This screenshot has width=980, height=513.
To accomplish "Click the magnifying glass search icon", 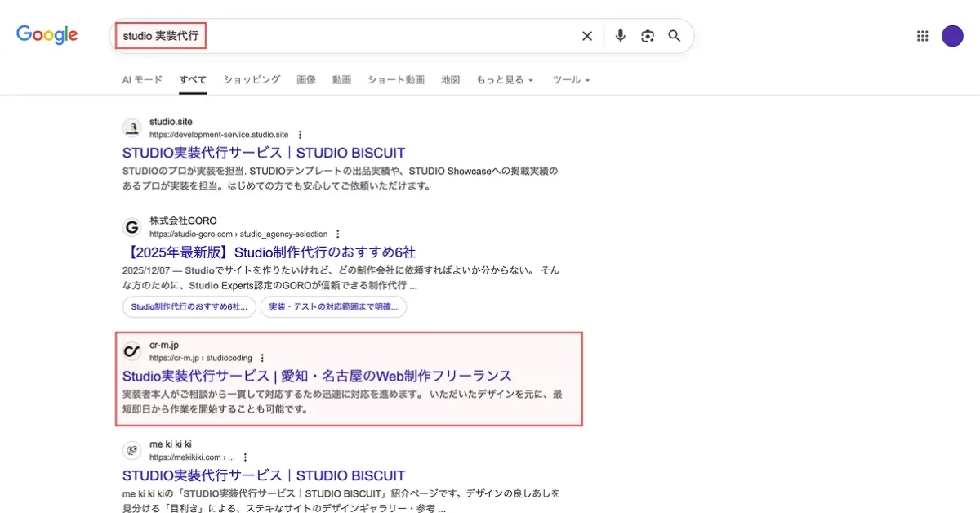I will pyautogui.click(x=675, y=36).
